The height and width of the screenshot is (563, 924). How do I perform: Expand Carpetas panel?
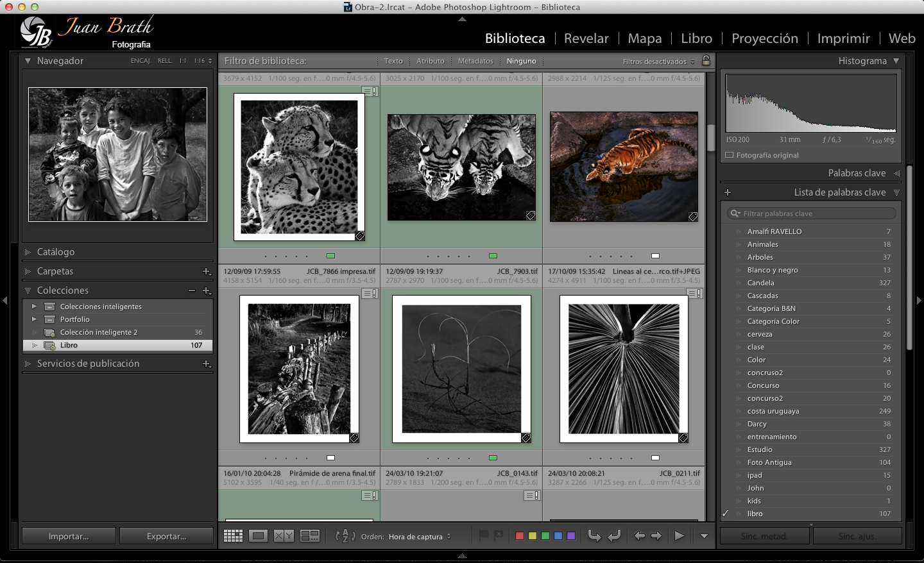(28, 271)
